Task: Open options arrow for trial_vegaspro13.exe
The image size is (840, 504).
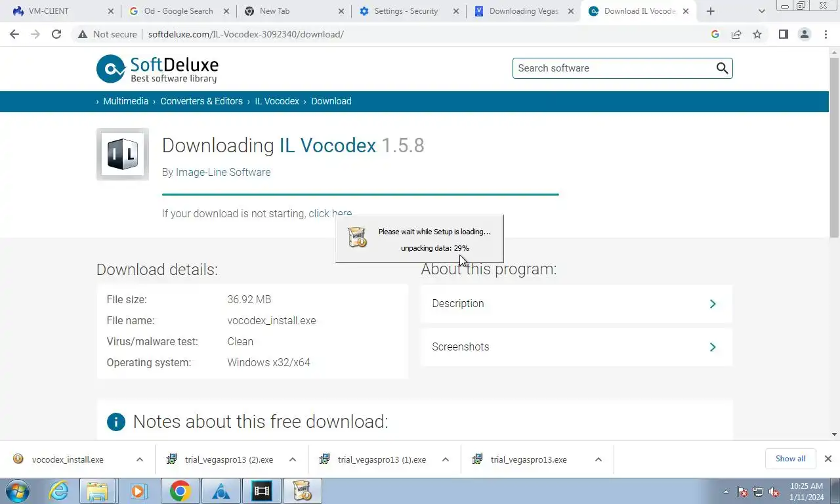Action: [x=598, y=459]
